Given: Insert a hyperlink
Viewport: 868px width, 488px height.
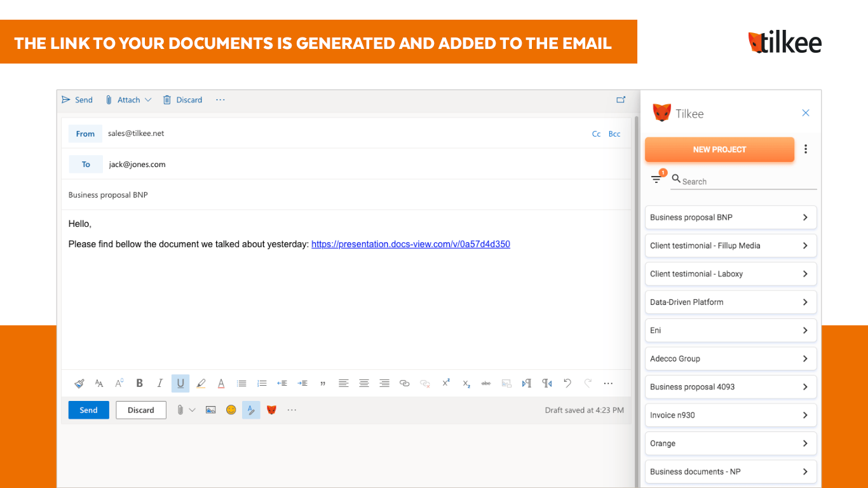Looking at the screenshot, I should (404, 383).
